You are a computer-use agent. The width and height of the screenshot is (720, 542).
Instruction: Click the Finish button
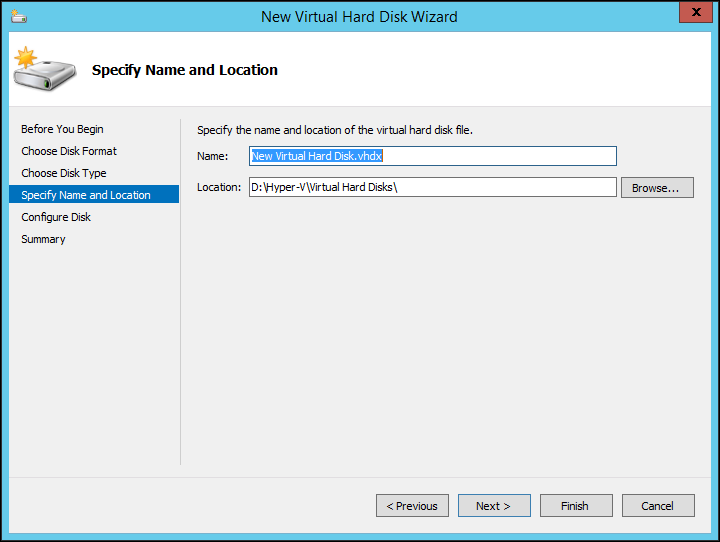click(576, 506)
